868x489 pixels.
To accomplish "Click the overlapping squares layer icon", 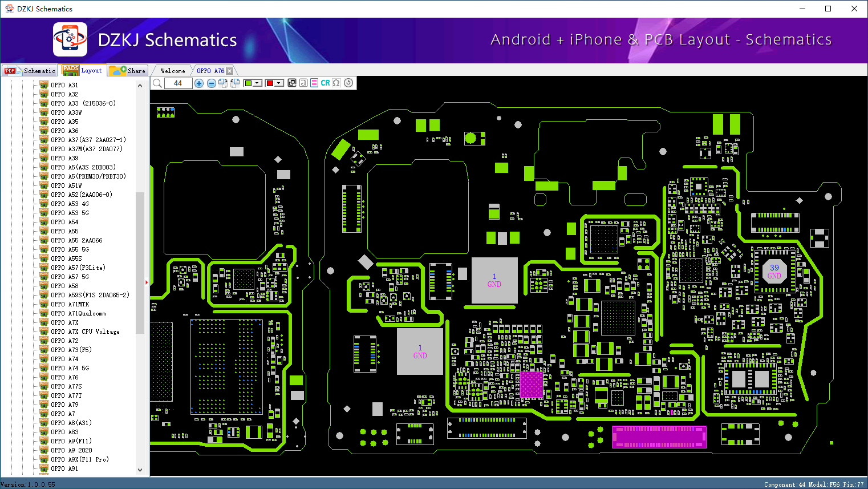I will 292,83.
